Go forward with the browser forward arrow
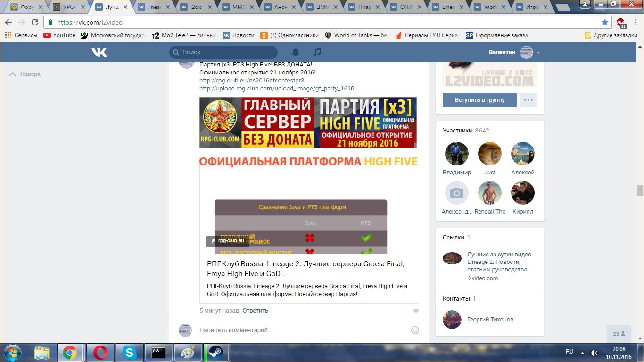Screen dimensions: 644x362 [22, 22]
